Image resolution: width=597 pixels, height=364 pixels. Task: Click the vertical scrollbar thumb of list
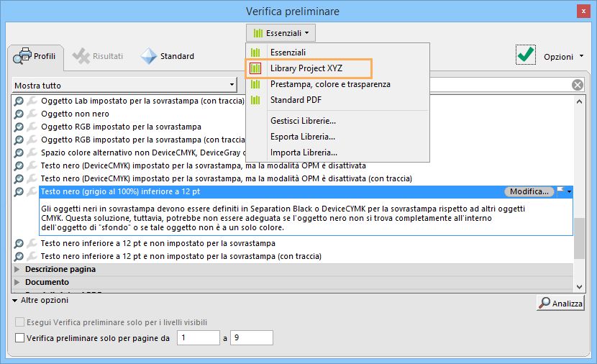579,238
